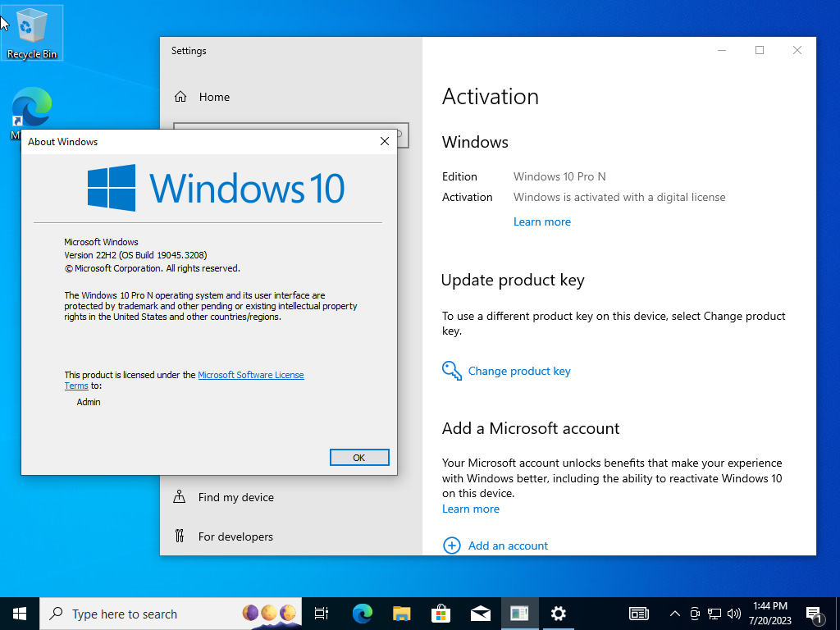This screenshot has height=630, width=840.
Task: Expand the hidden system tray icons chevron
Action: pos(675,614)
